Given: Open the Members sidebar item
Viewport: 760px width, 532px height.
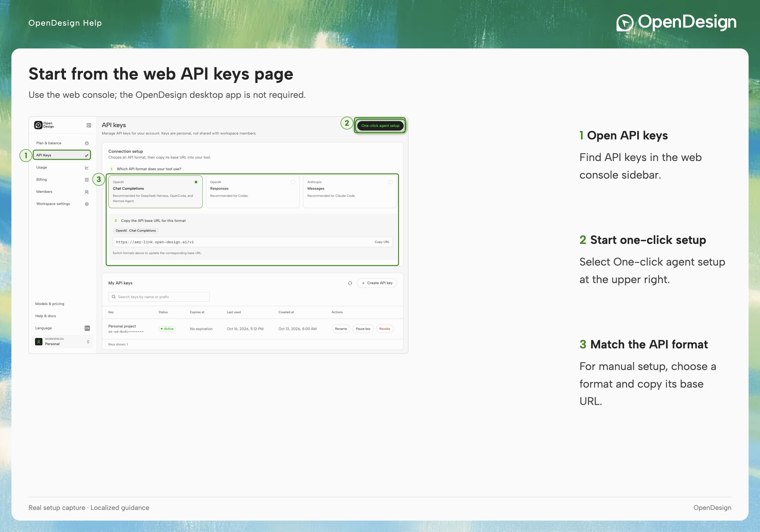Looking at the screenshot, I should pyautogui.click(x=62, y=192).
